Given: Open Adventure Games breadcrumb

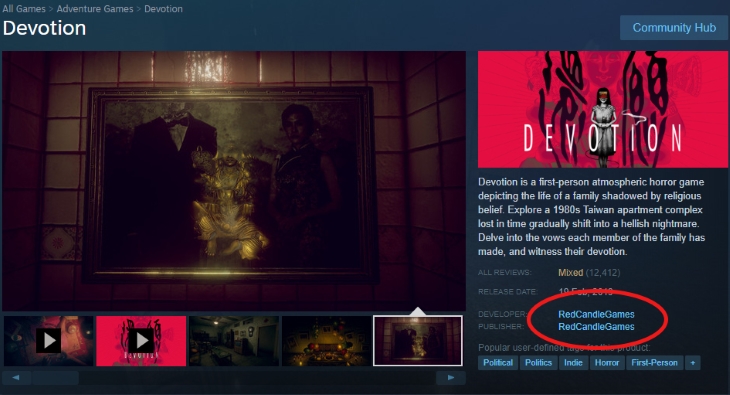Looking at the screenshot, I should coord(95,8).
